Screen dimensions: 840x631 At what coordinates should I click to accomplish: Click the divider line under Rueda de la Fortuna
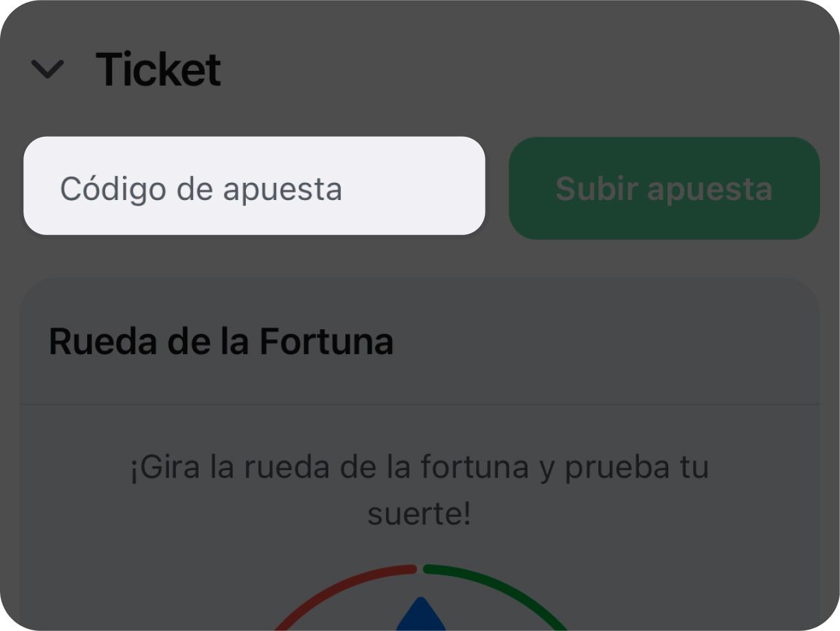tap(419, 405)
